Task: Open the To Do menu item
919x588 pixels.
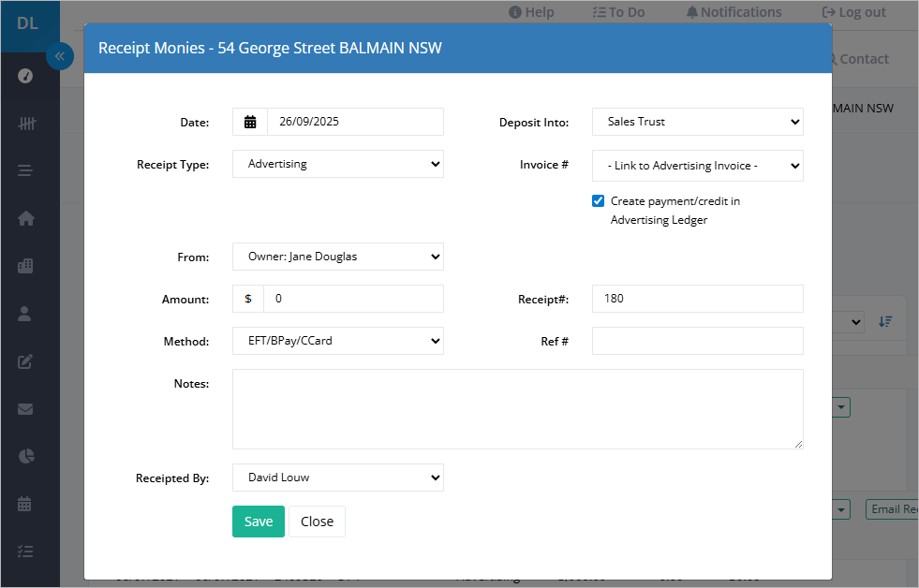Action: click(618, 12)
